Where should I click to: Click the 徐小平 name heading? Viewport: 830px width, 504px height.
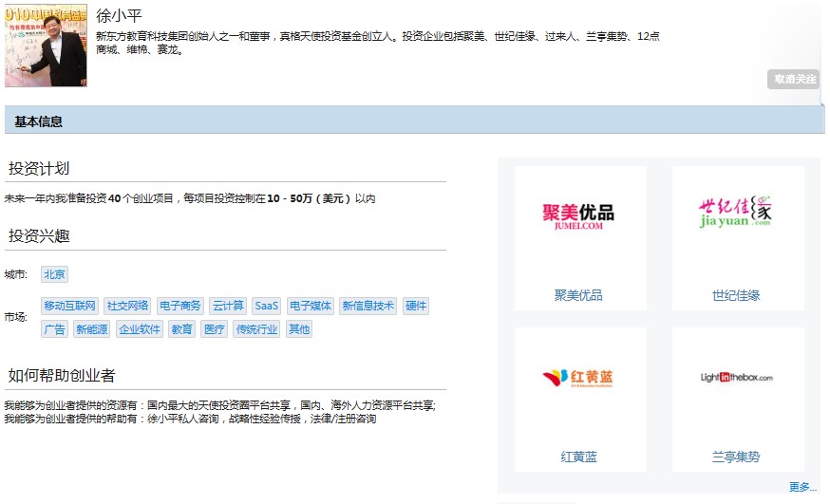[x=119, y=16]
